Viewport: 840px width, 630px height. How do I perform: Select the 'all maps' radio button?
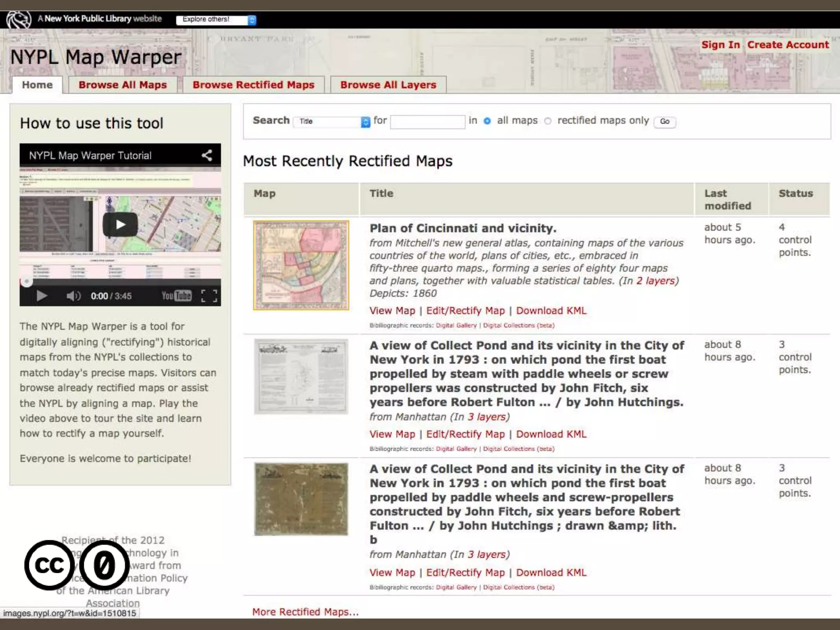pyautogui.click(x=487, y=121)
